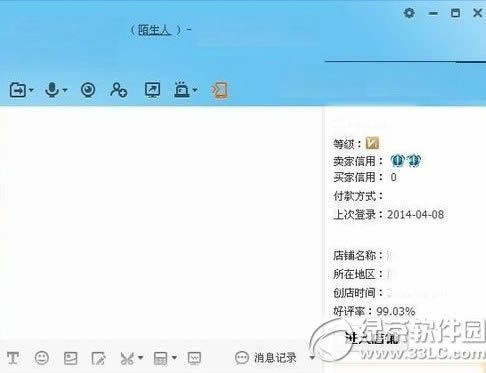Click the orange send-to-phone icon
The width and height of the screenshot is (486, 373).
[219, 90]
